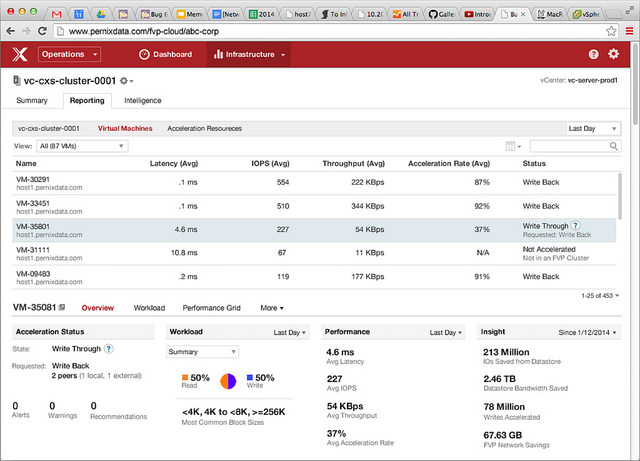Click the gear next to vc-cxs-cluster-0001 title
This screenshot has width=640, height=461.
tap(126, 81)
